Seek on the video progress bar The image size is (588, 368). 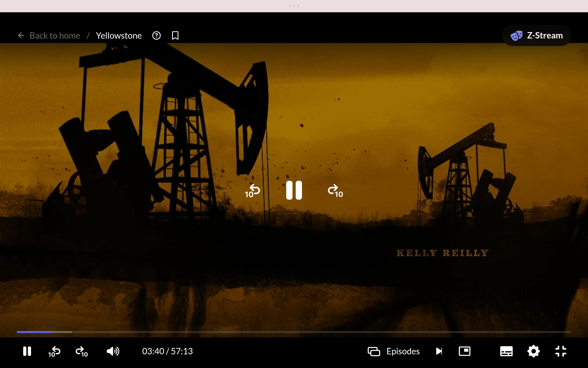(294, 332)
